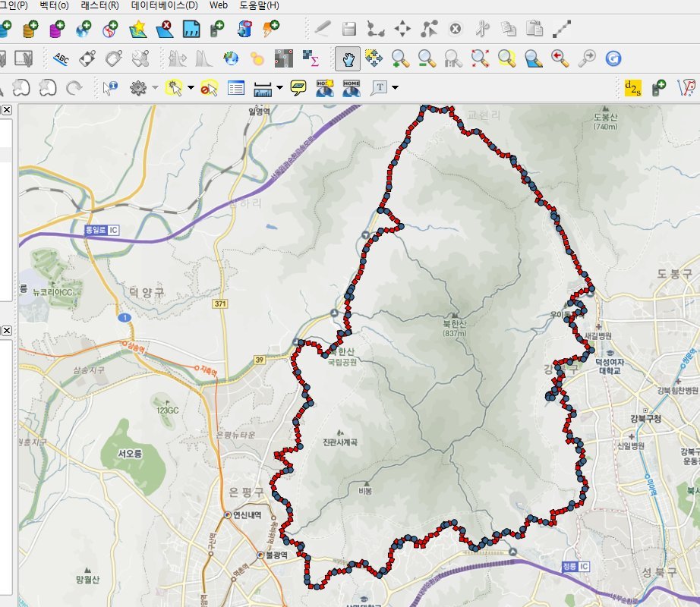Click the magenta add-database-layer icon

57,29
